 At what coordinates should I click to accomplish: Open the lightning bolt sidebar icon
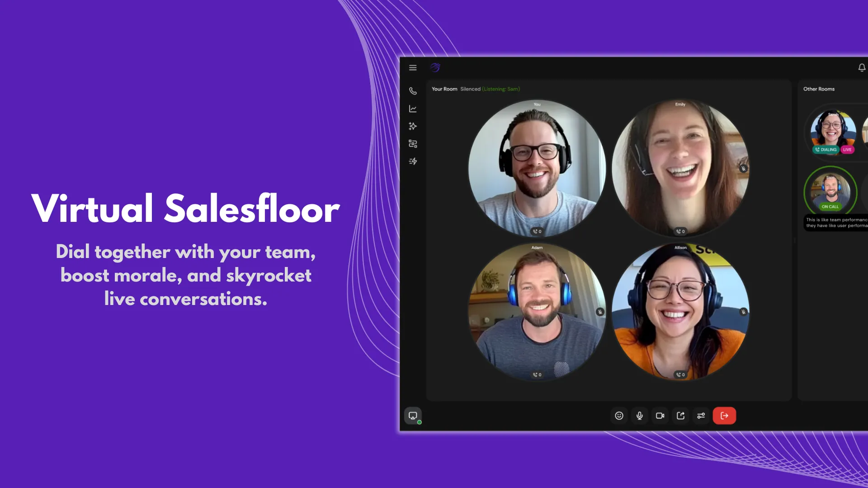tap(413, 161)
